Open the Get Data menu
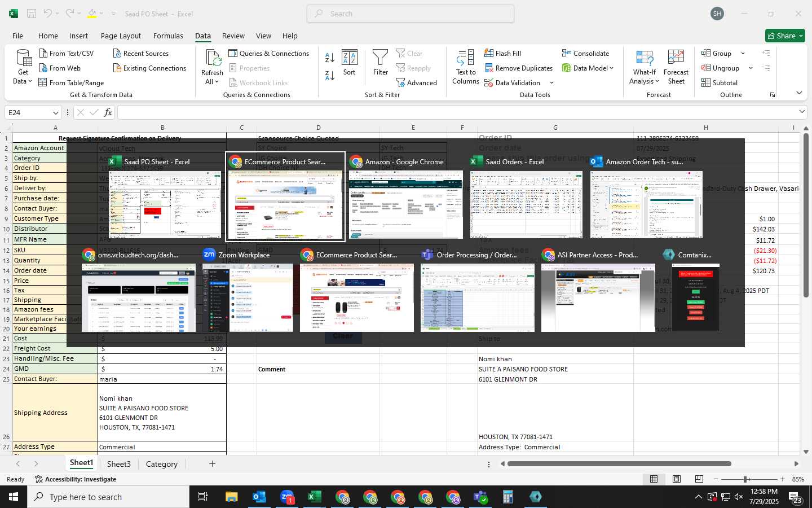 (23, 67)
